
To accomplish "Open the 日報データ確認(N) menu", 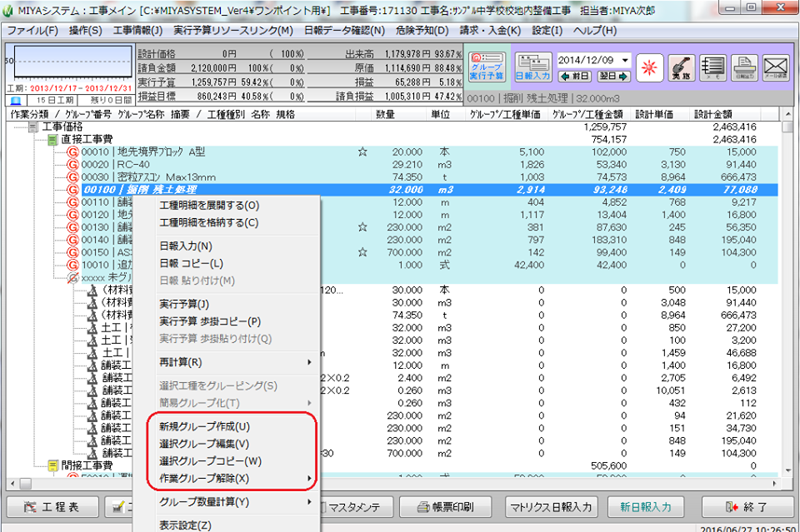I will click(x=344, y=31).
